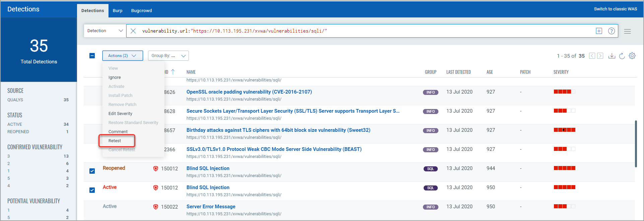Screen dimensions: 644x221
Task: Open Secure Sockets Layer/Transport Layer Security link
Action: click(293, 111)
